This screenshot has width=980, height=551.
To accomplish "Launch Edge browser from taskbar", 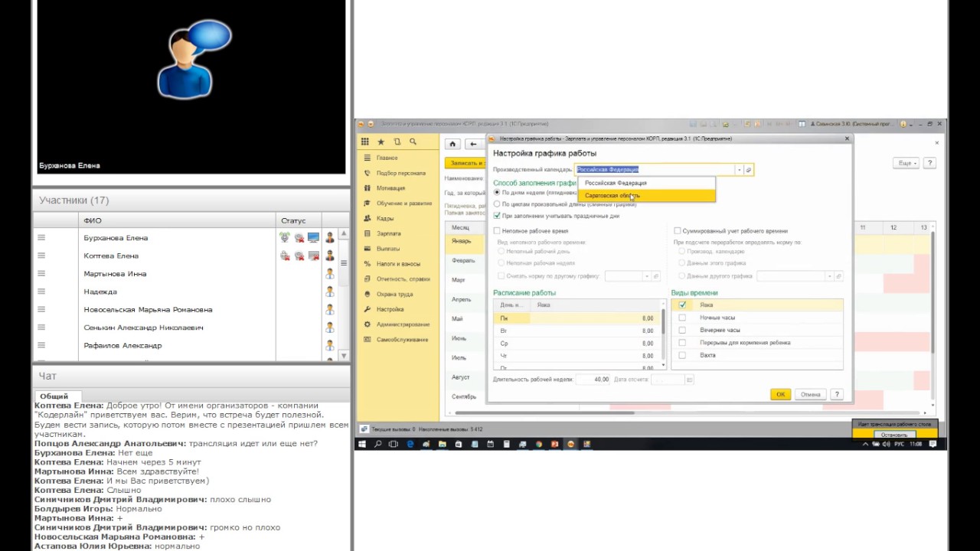I will (x=410, y=444).
